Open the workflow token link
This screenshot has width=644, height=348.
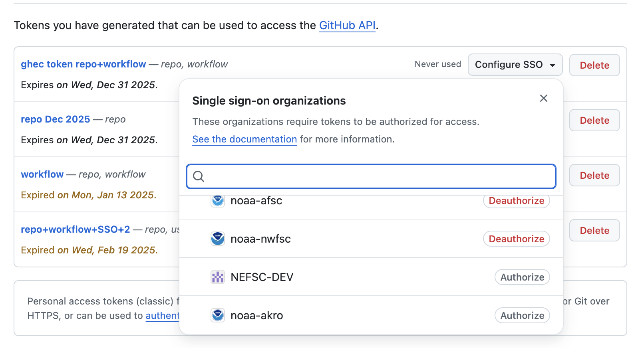42,174
